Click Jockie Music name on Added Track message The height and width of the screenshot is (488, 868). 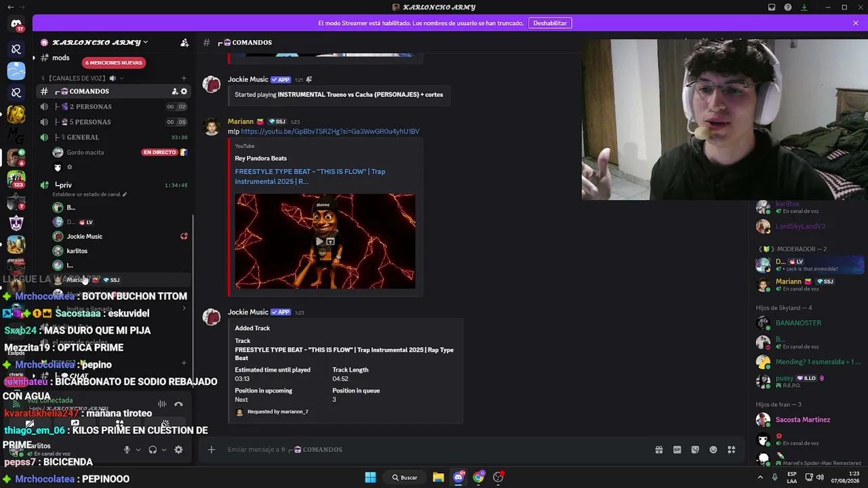pos(248,312)
